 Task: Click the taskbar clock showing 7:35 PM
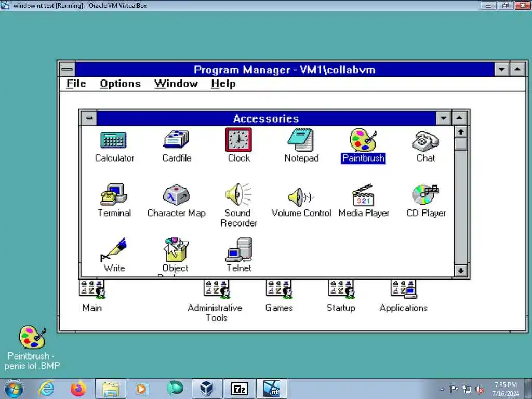(x=506, y=389)
